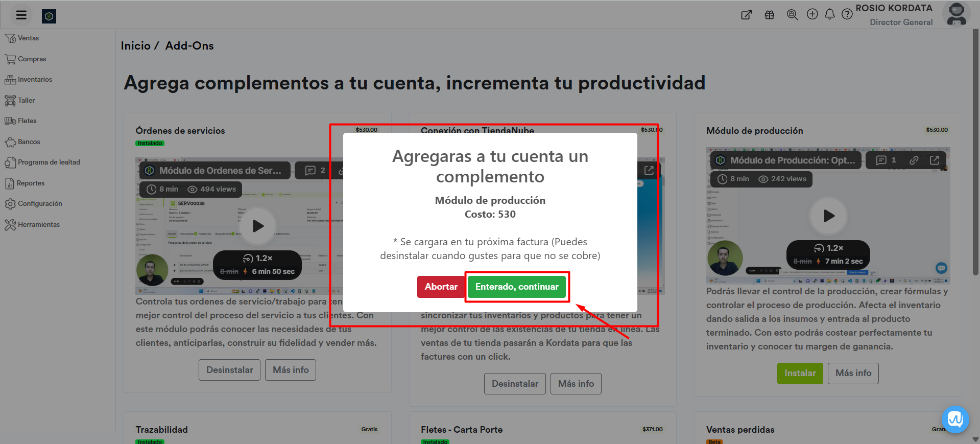Expand Herramientas in the sidebar

pyautogui.click(x=38, y=225)
